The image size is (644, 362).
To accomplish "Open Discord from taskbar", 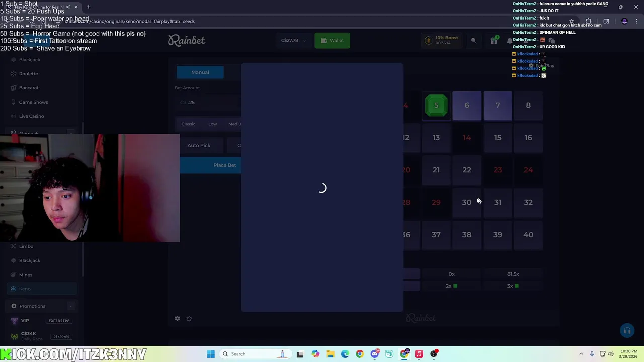I will tap(374, 354).
